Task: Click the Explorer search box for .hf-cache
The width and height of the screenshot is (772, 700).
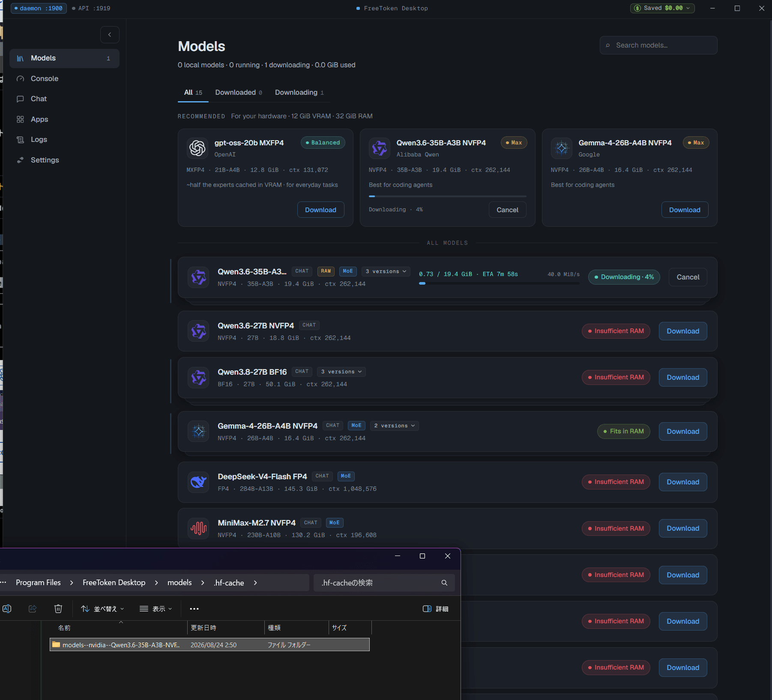Action: (384, 583)
